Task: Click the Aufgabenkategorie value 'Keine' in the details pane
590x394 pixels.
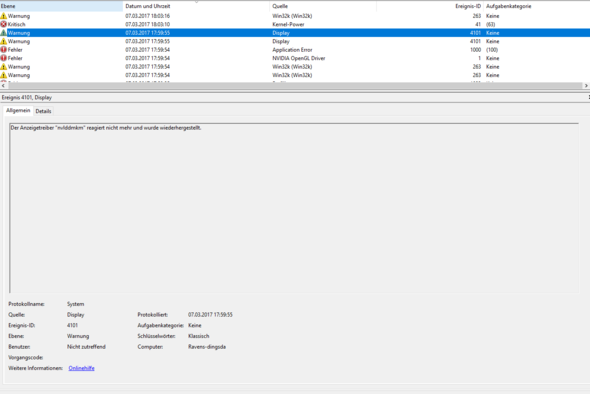Action: click(x=195, y=325)
